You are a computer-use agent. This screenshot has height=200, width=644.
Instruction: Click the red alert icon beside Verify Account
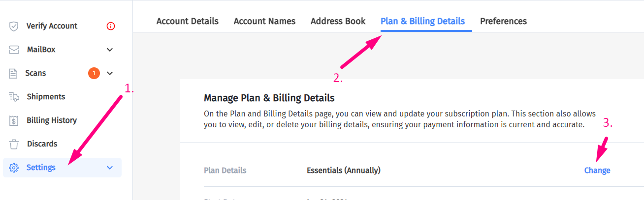click(x=110, y=26)
